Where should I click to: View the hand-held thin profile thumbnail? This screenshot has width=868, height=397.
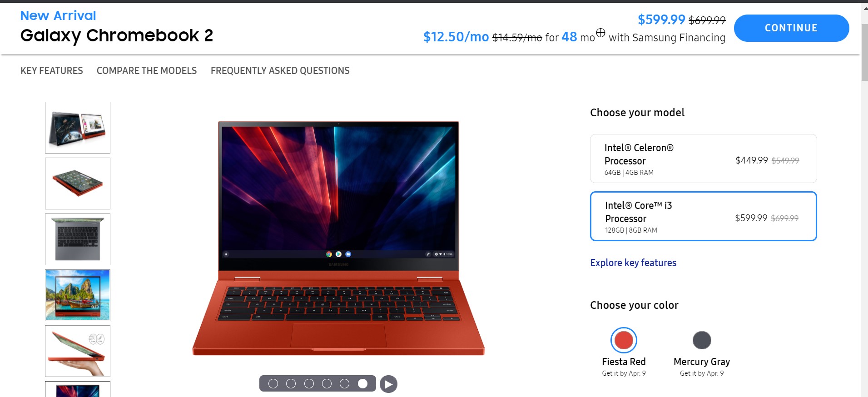(78, 351)
